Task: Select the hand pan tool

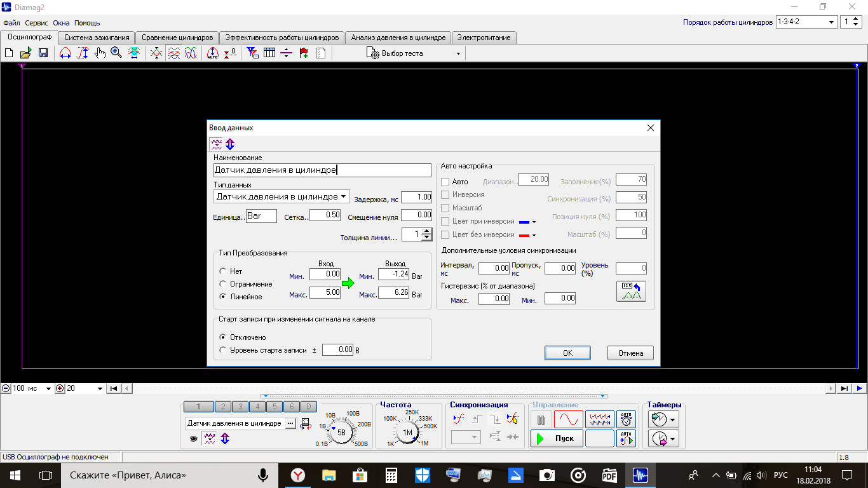Action: [100, 53]
